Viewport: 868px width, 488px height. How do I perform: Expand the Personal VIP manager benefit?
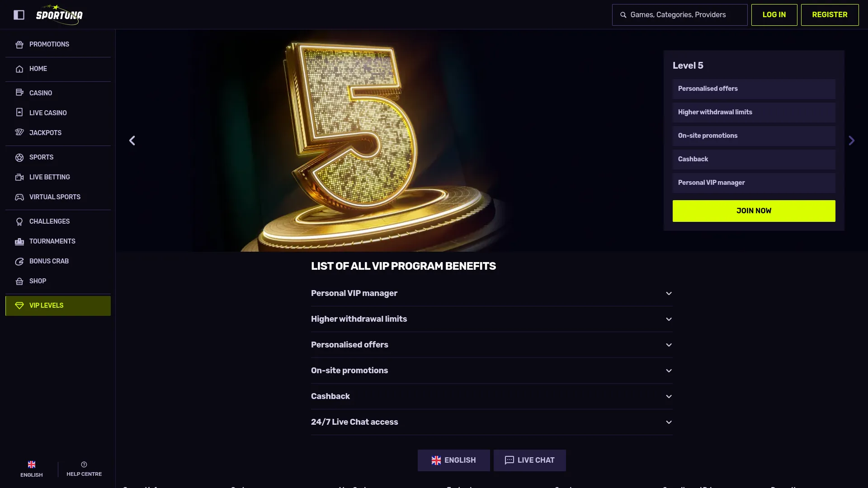tap(492, 293)
